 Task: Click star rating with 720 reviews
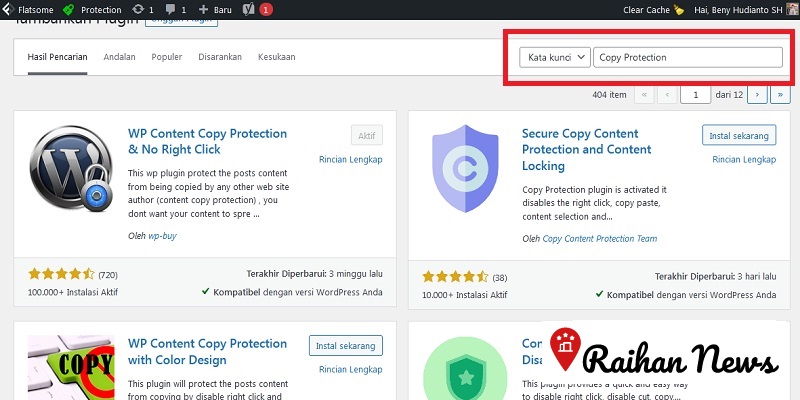click(x=61, y=274)
